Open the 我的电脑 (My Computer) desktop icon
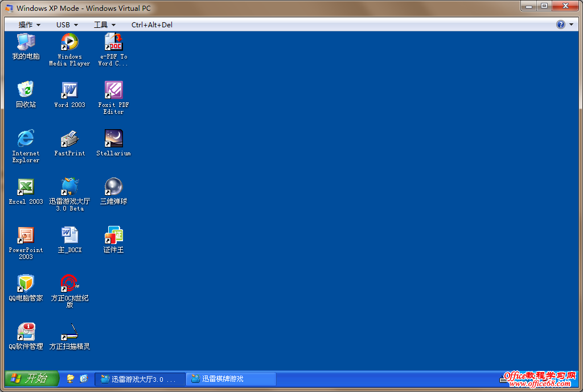This screenshot has width=583, height=392. 26,47
